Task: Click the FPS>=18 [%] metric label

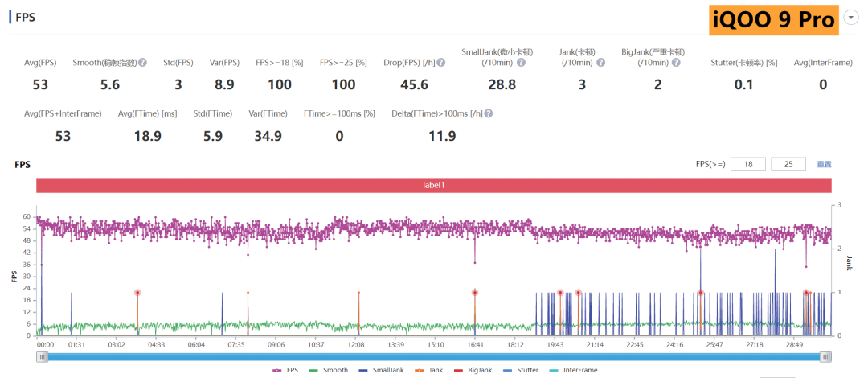Action: 280,63
